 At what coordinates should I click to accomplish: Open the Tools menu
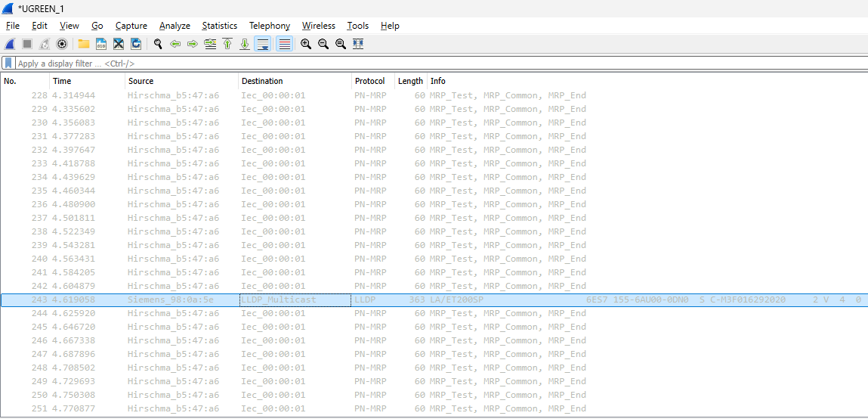pos(357,26)
